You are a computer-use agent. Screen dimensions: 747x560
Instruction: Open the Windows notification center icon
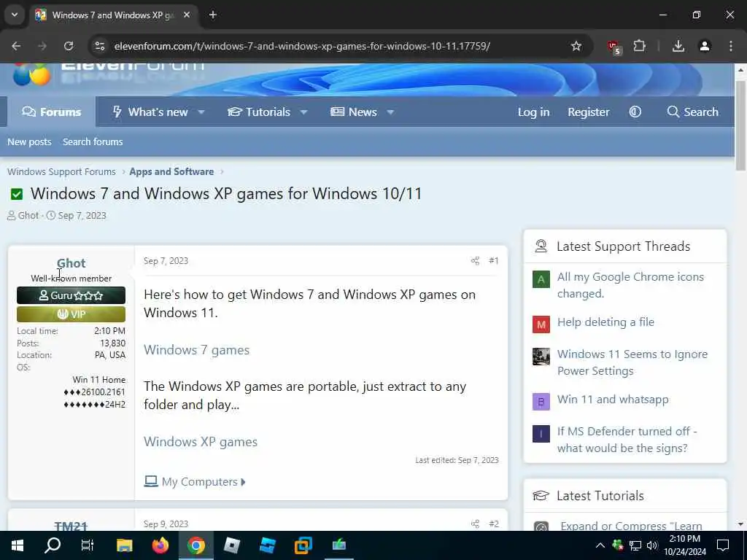(x=723, y=545)
